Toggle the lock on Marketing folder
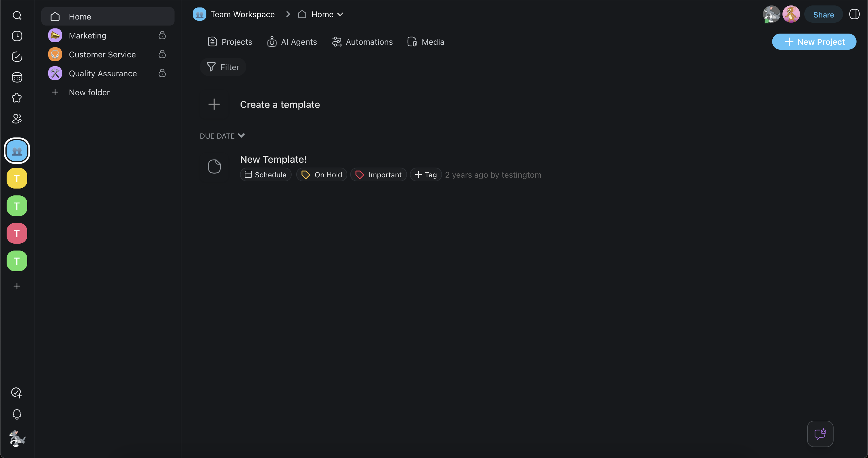This screenshot has width=868, height=458. coord(162,35)
